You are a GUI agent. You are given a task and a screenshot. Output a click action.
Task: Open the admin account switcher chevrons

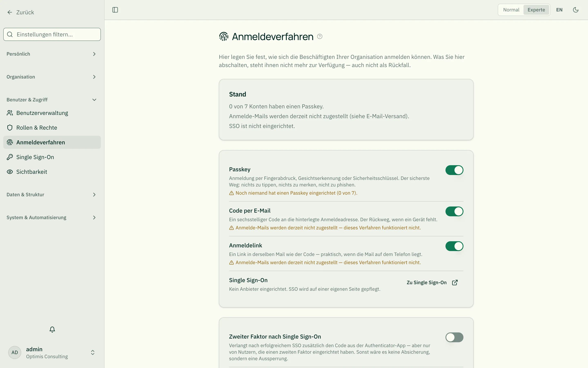click(x=92, y=352)
